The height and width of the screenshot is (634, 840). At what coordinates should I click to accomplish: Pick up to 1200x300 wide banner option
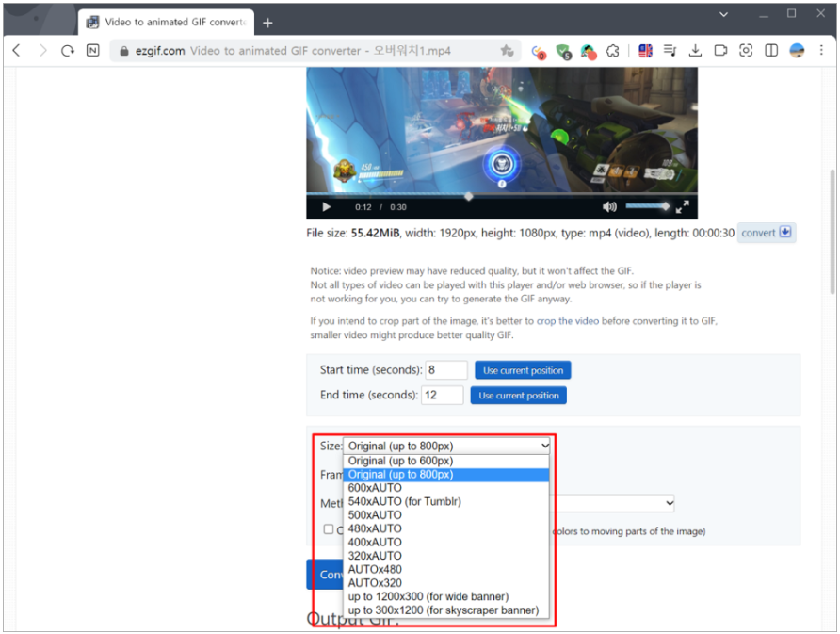coord(446,597)
